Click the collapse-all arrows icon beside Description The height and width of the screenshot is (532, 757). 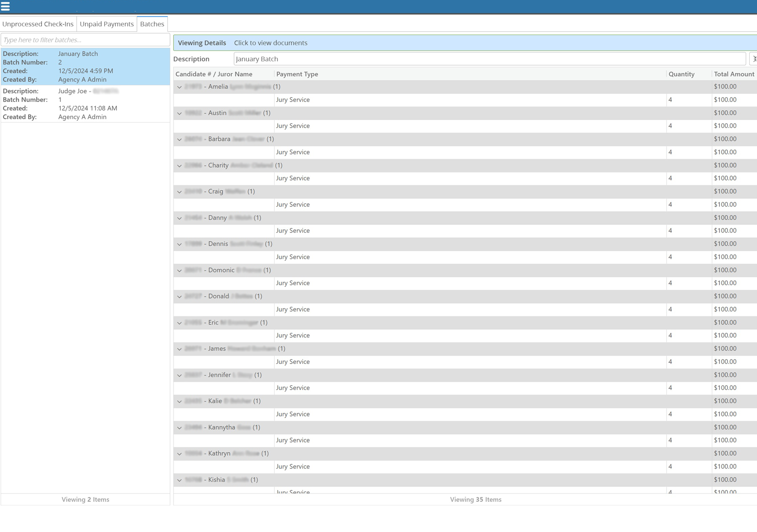tap(753, 59)
